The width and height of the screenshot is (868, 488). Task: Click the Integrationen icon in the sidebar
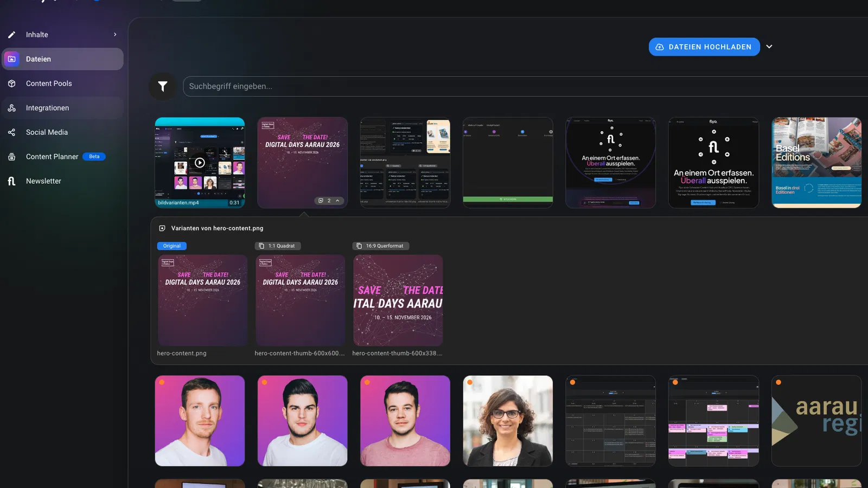tap(11, 108)
